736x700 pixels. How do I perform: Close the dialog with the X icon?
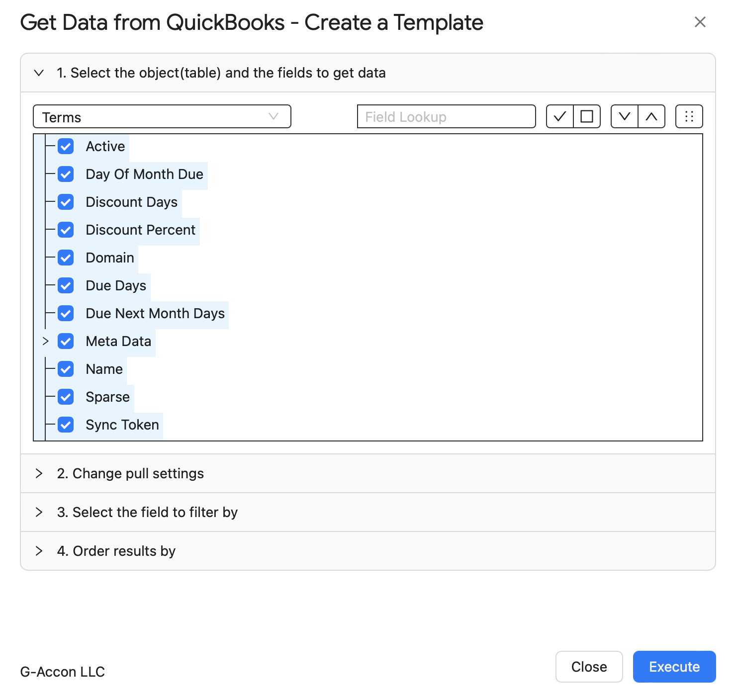(x=700, y=22)
